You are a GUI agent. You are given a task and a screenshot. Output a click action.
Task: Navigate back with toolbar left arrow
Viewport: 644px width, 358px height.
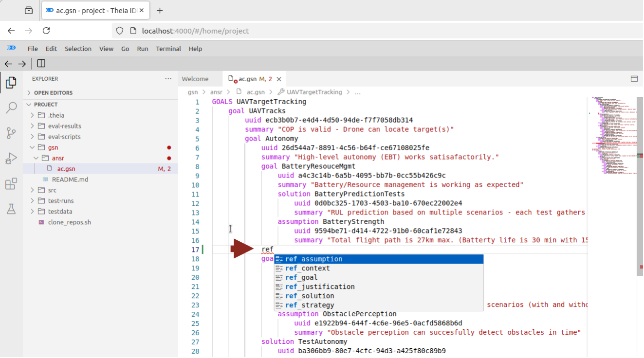click(x=8, y=64)
